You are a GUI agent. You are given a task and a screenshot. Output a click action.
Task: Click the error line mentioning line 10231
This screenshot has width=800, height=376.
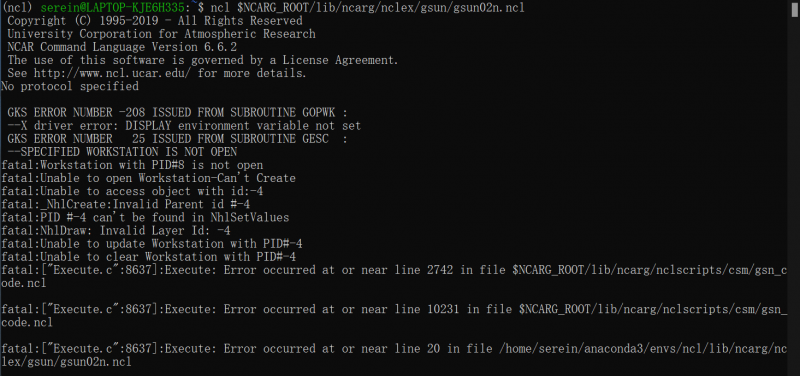point(394,316)
